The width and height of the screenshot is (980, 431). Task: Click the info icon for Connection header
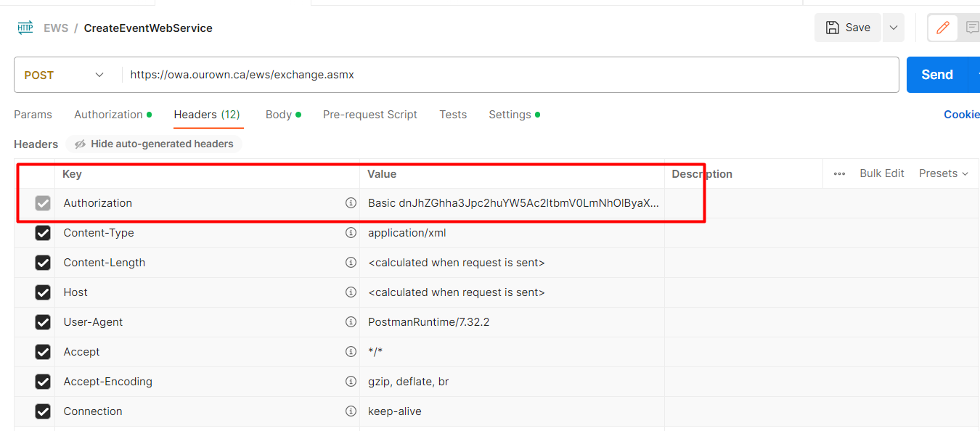[x=351, y=411]
